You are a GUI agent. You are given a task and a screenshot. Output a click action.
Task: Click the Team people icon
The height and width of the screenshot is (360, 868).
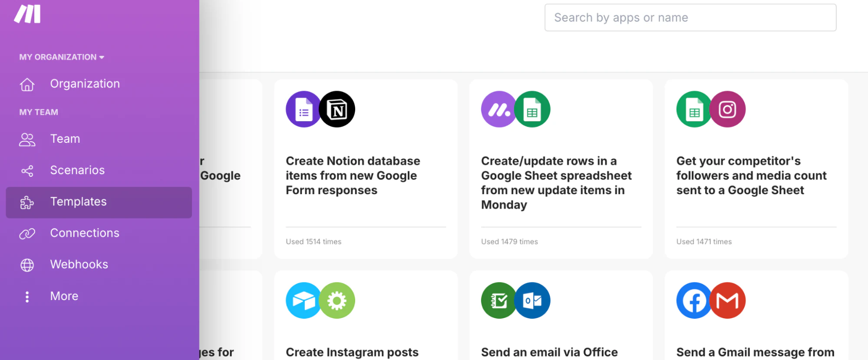tap(27, 139)
